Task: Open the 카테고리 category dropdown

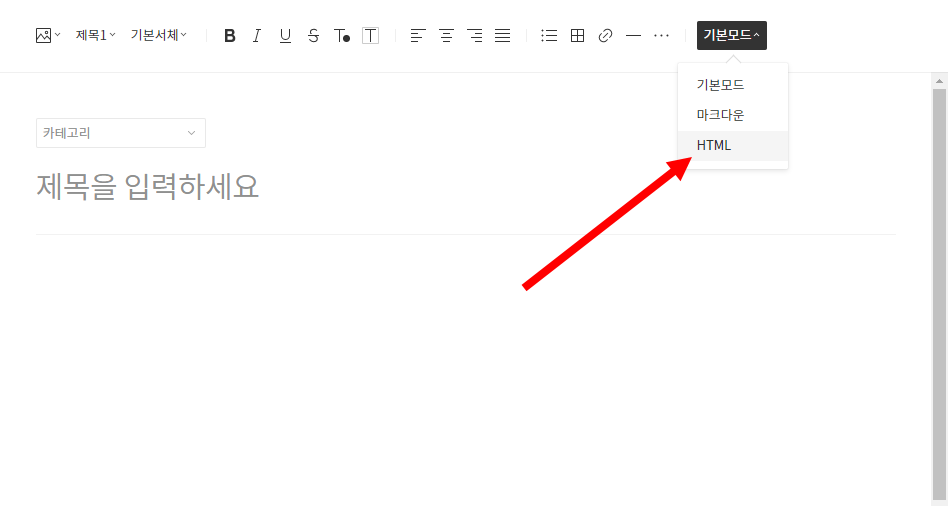Action: click(x=121, y=133)
